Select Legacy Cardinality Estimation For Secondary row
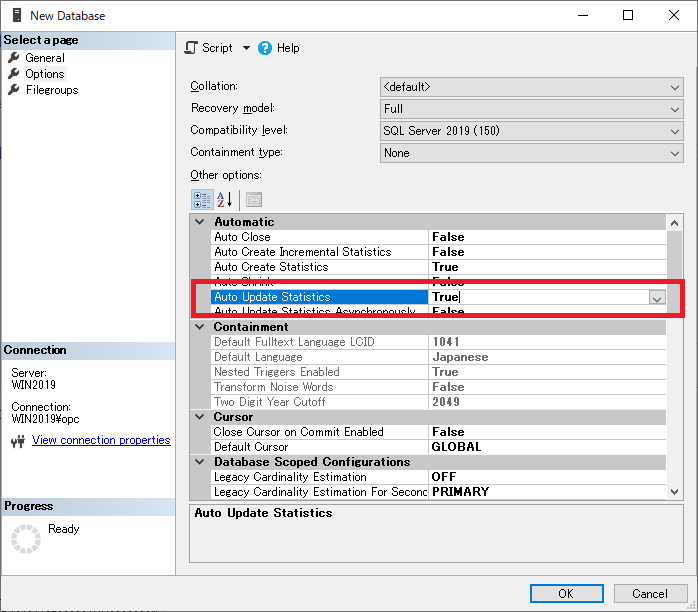 pos(438,492)
